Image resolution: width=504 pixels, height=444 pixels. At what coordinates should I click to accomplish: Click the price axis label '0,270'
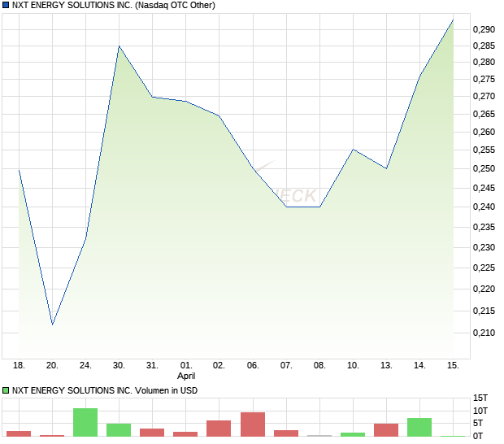(484, 96)
